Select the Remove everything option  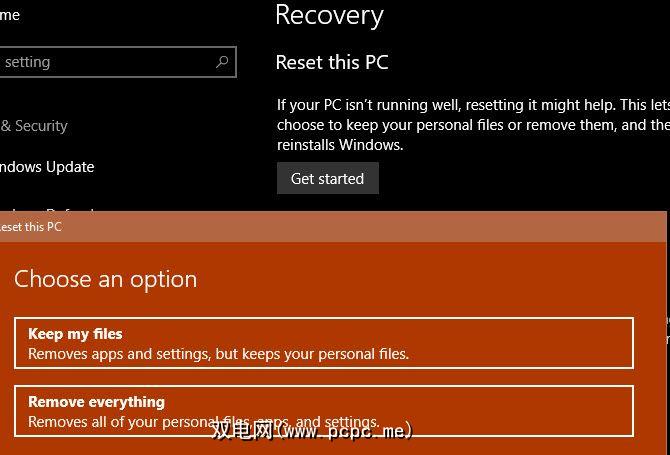324,410
